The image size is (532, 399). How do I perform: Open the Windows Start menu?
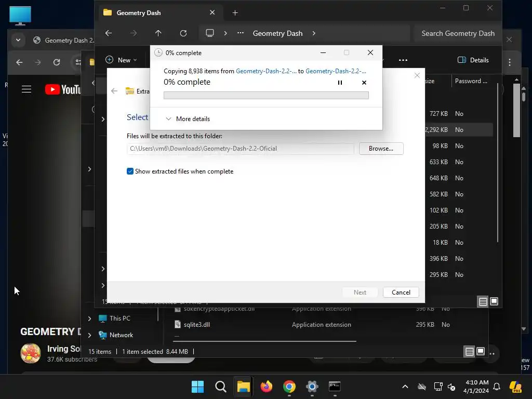(x=198, y=387)
